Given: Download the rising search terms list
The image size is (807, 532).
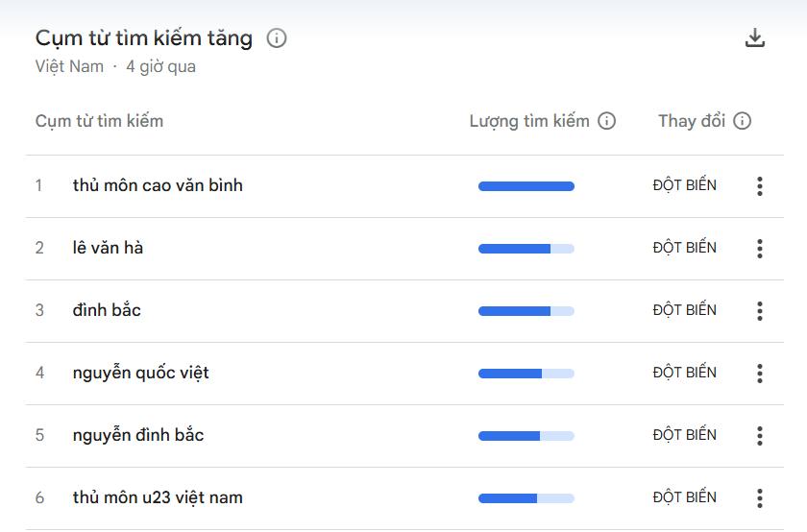Looking at the screenshot, I should click(755, 38).
